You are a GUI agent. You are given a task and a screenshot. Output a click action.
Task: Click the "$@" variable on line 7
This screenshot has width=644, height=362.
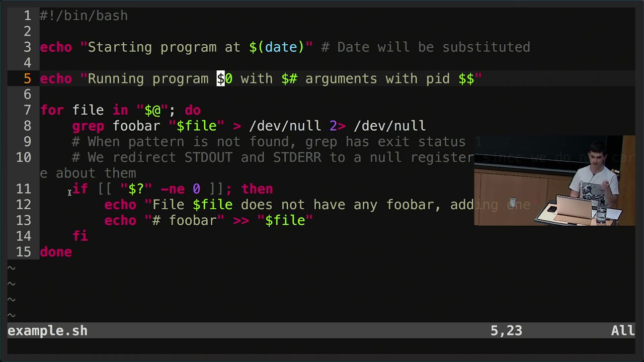click(152, 110)
